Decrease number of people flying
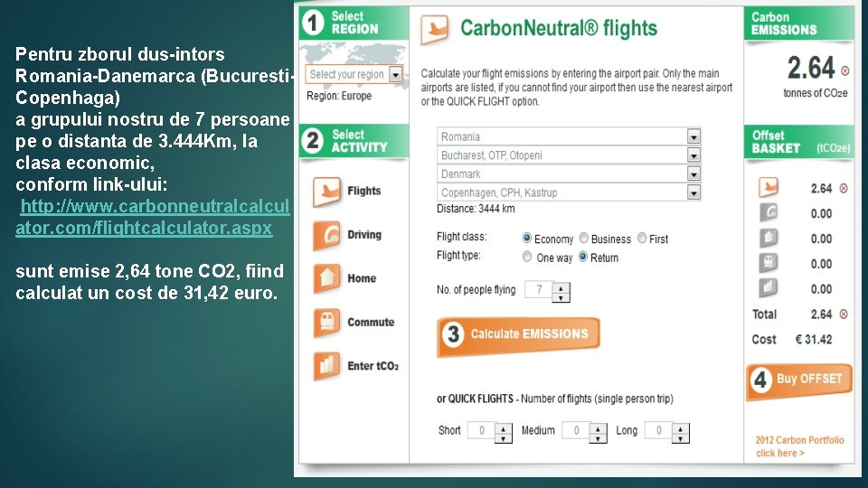The height and width of the screenshot is (488, 868). 561,297
